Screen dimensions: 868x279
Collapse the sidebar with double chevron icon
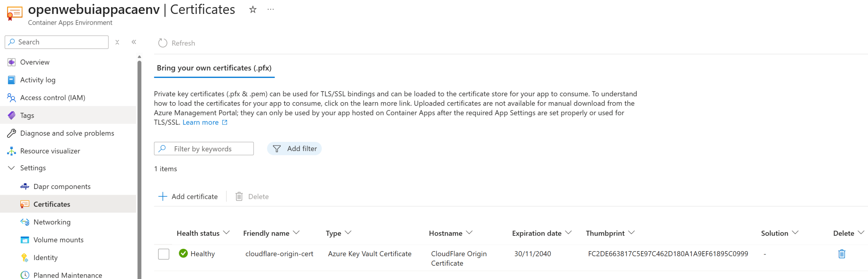click(134, 42)
